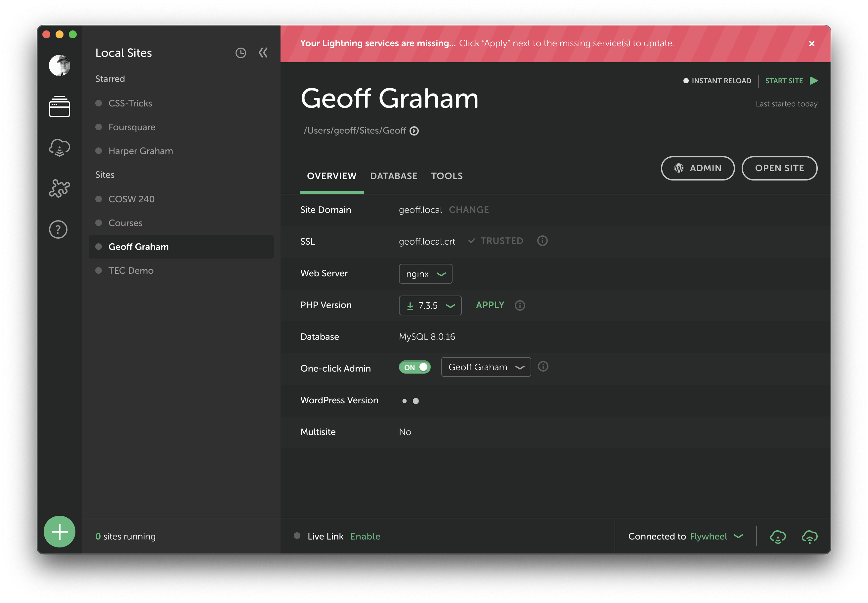Toggle One-click Admin switch off
Viewport: 868px width, 603px height.
click(x=414, y=367)
